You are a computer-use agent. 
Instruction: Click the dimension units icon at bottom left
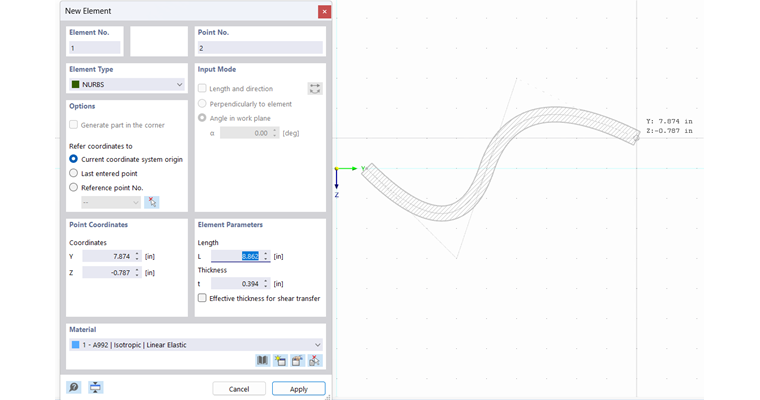point(95,387)
